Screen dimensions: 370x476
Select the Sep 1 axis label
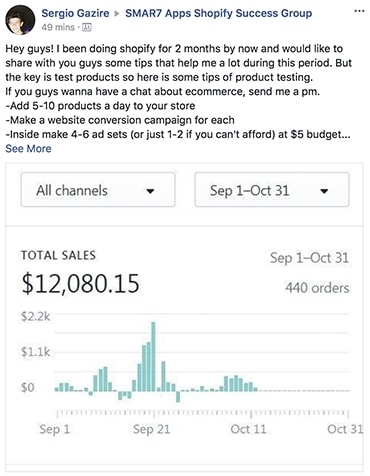click(x=55, y=429)
